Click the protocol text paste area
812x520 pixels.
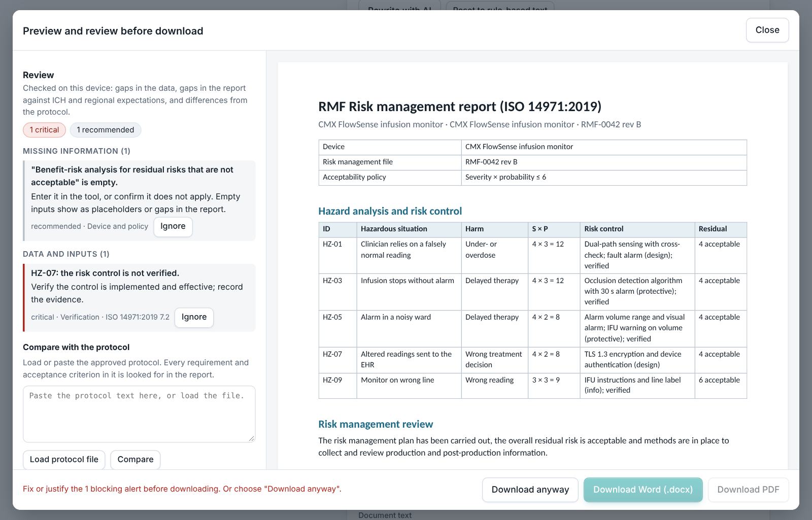(139, 414)
